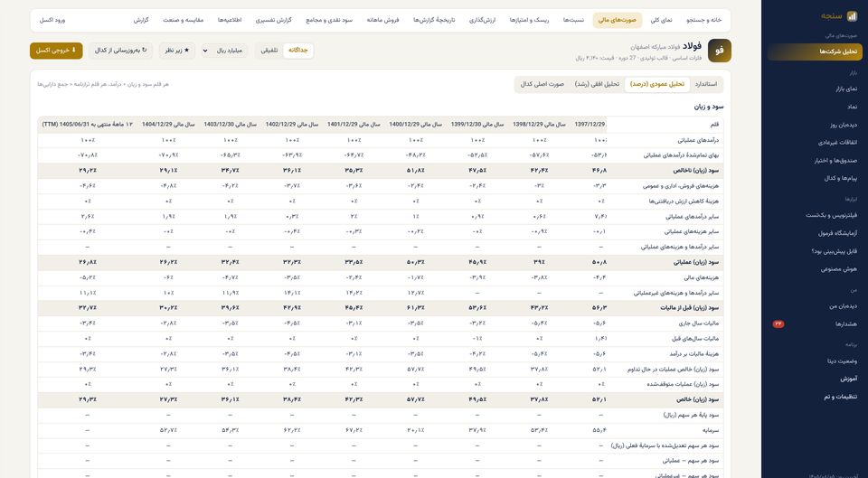
Task: Open the ریسک و امتیازها tab
Action: (x=531, y=20)
